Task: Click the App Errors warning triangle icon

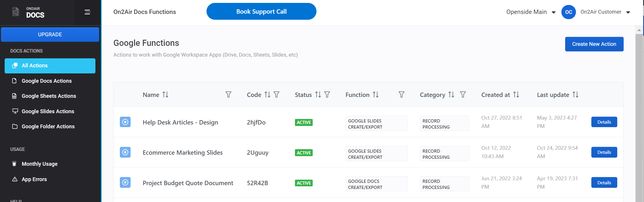Action: [x=15, y=179]
